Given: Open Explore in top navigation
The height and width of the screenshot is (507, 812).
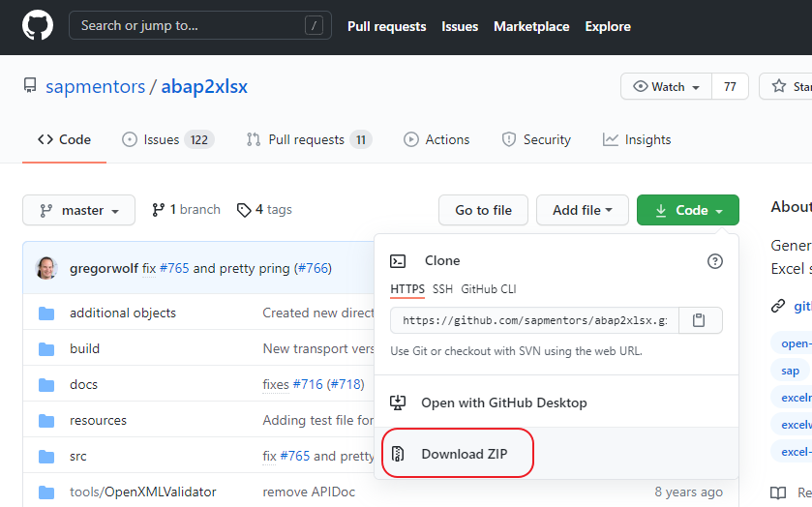Looking at the screenshot, I should [x=608, y=26].
